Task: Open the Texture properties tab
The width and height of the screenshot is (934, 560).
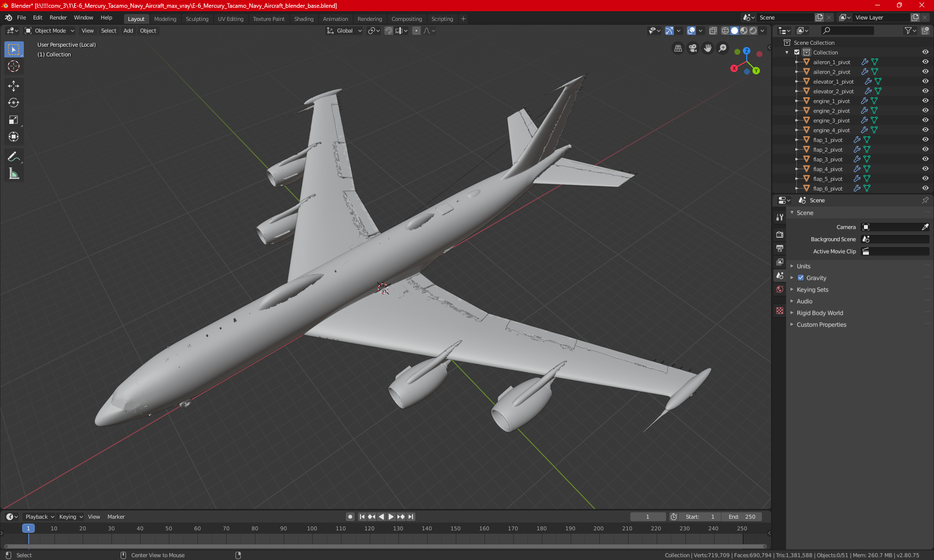Action: 780,311
